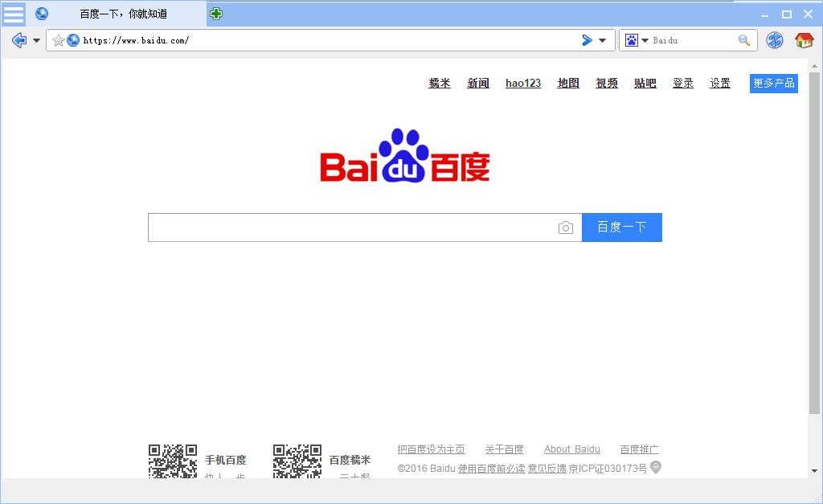Click the scrollbar up arrow
The image size is (823, 504).
814,66
